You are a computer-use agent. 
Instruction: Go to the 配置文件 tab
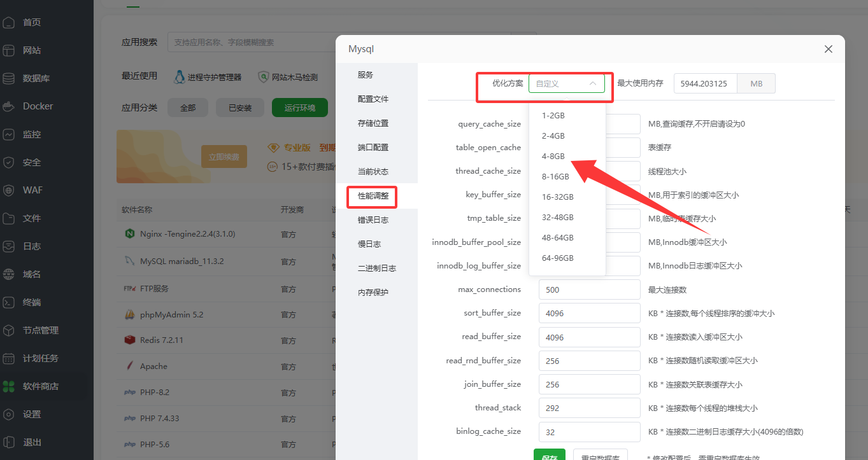click(373, 99)
